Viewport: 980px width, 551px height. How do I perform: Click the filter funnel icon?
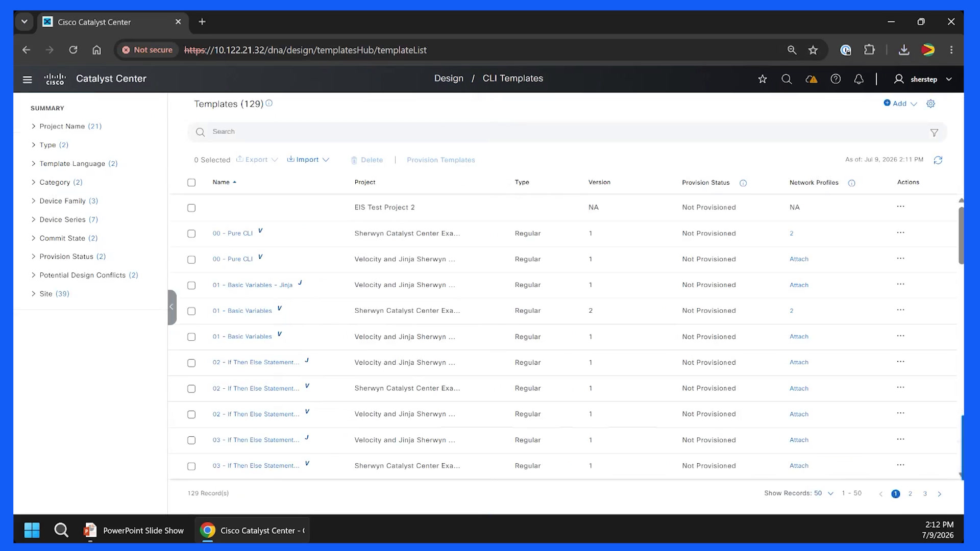[934, 133]
